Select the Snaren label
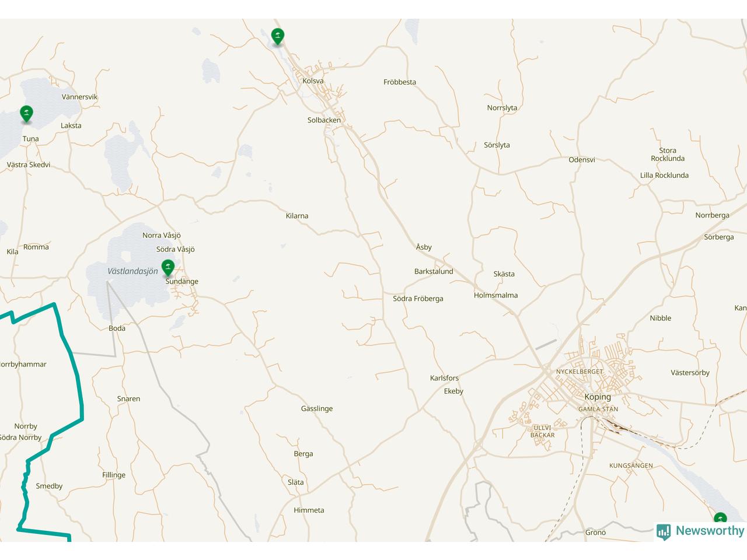Image resolution: width=747 pixels, height=560 pixels. pos(128,399)
